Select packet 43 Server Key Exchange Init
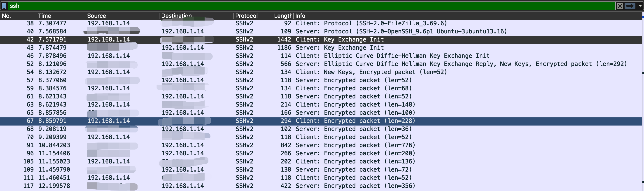The image size is (644, 191). (321, 48)
